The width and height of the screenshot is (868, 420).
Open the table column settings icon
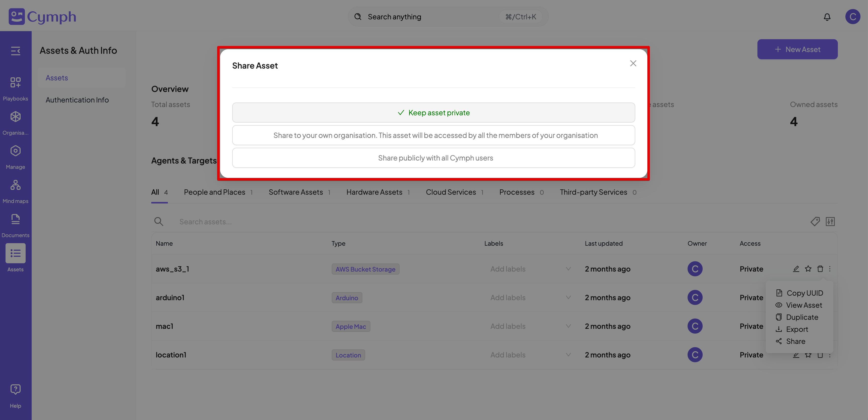[x=830, y=222]
